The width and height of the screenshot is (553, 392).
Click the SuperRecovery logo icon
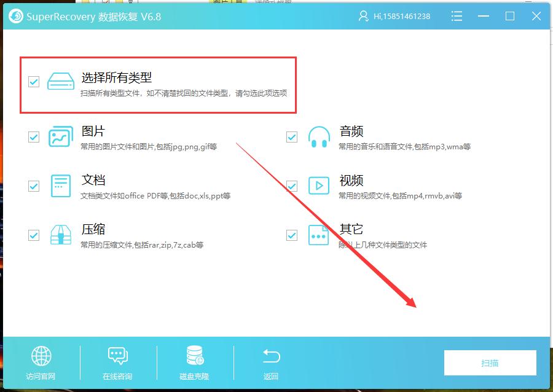click(x=17, y=16)
